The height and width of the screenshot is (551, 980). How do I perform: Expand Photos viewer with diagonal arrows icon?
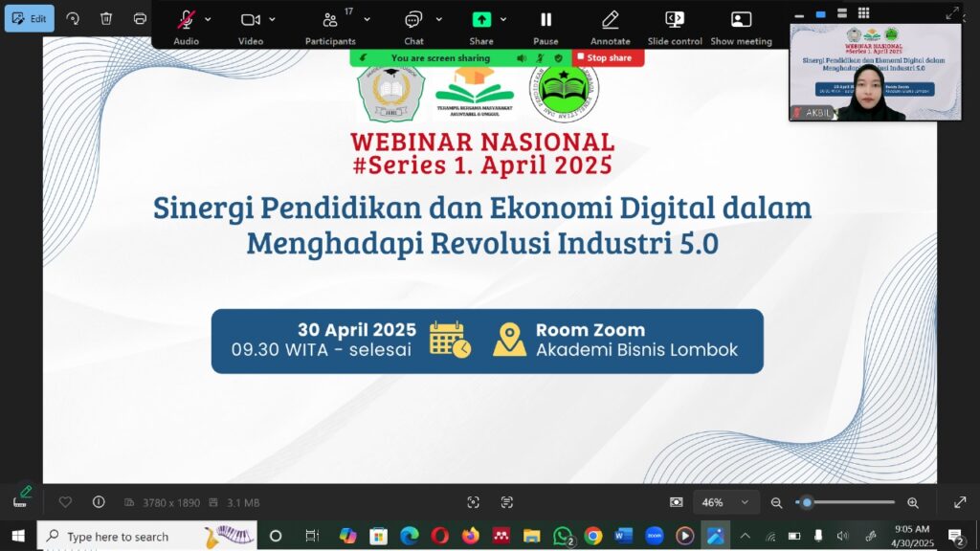952,13
